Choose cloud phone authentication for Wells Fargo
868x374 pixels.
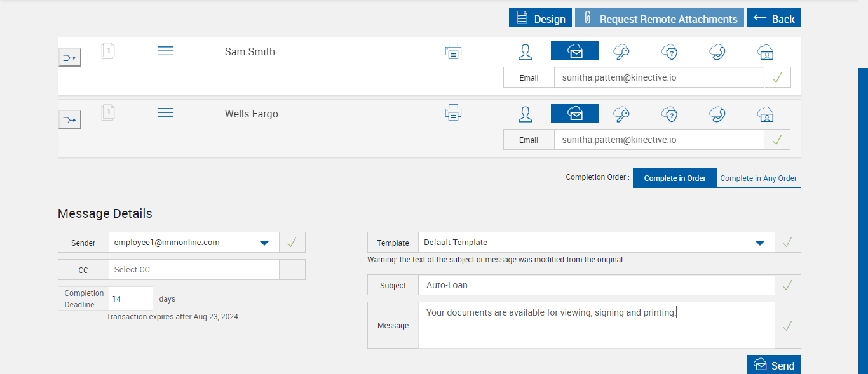717,114
